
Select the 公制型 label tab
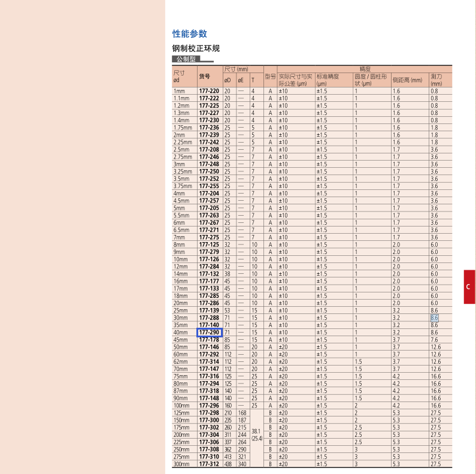pyautogui.click(x=186, y=59)
